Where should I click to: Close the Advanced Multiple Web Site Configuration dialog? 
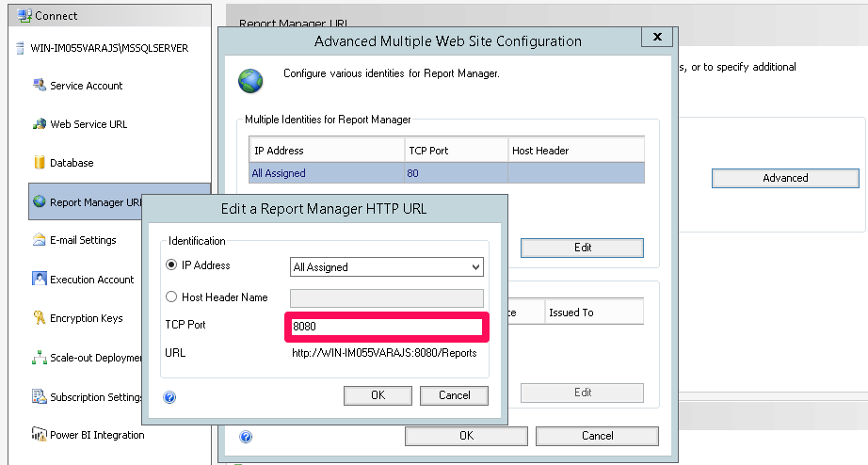pos(657,37)
